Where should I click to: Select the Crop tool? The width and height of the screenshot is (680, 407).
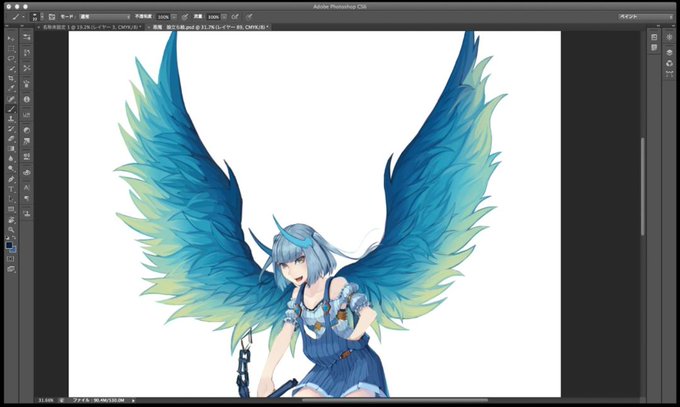coord(11,79)
